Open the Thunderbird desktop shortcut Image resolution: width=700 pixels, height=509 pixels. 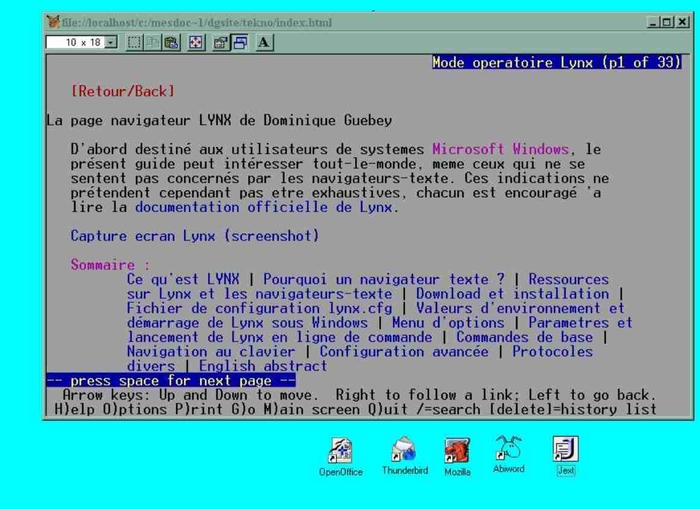point(405,456)
